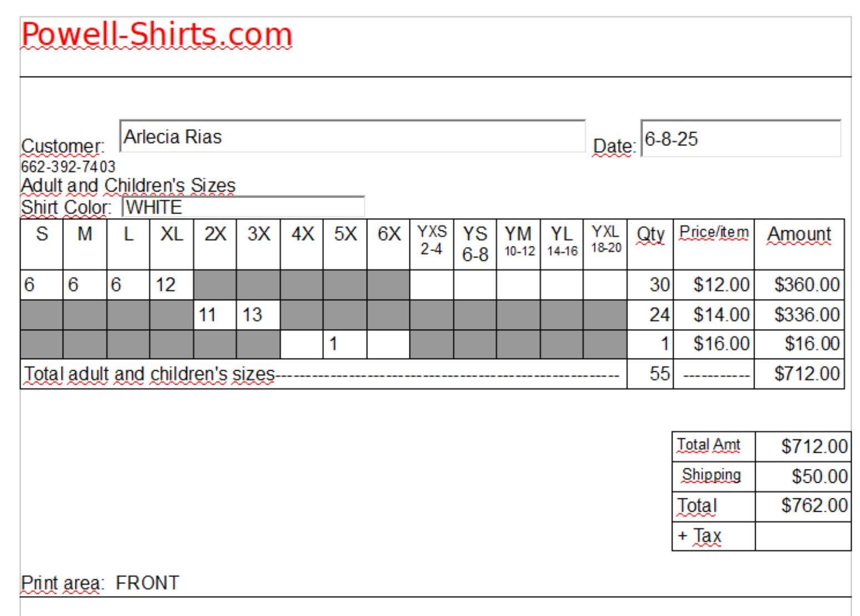The image size is (860, 616).
Task: Click the Date field showing 6-8-25
Action: coord(741,138)
